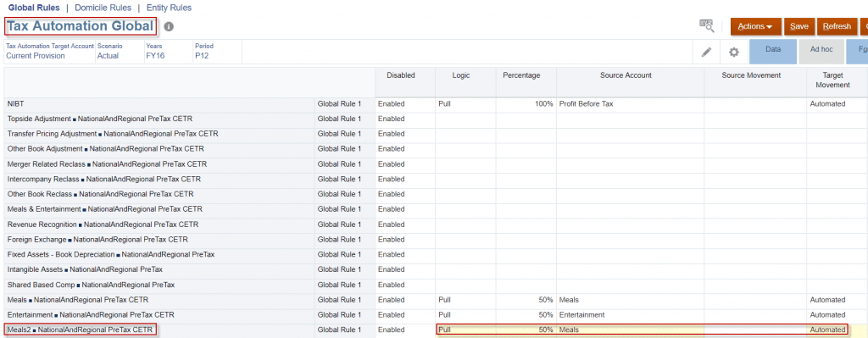
Task: Select the Pull logic cell for Meals2
Action: pyautogui.click(x=465, y=330)
